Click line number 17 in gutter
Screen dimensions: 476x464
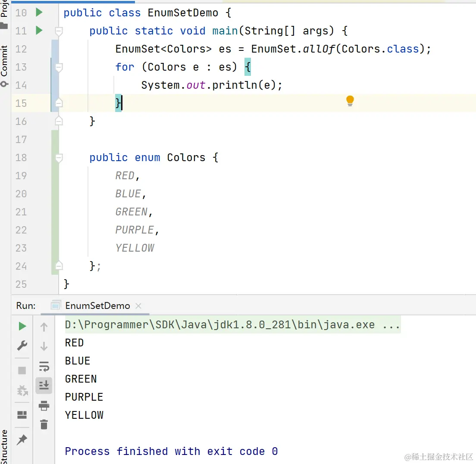21,140
